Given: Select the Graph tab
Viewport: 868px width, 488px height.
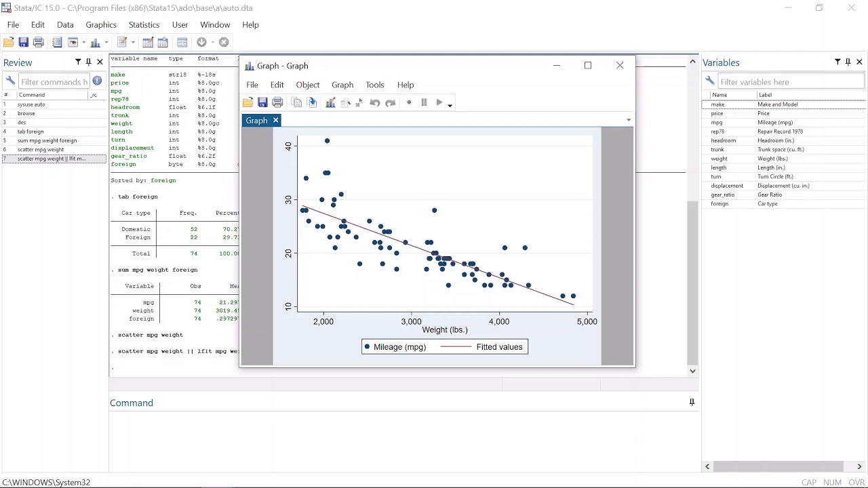Looking at the screenshot, I should coord(256,120).
